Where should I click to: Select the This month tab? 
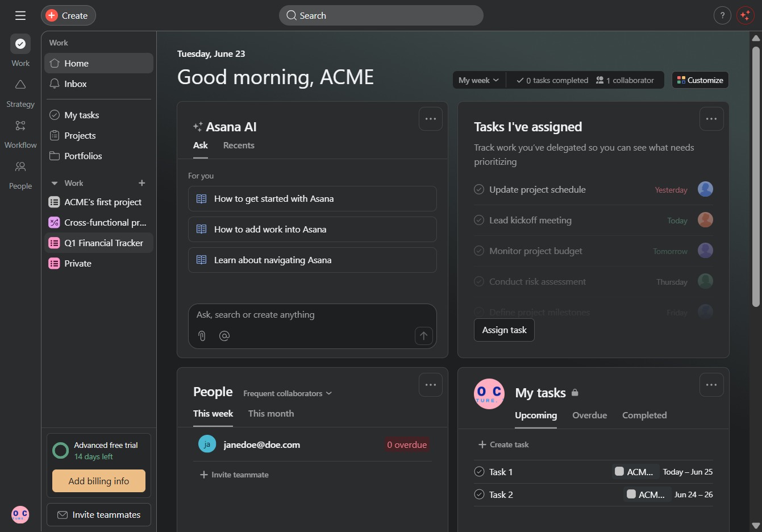coord(271,414)
